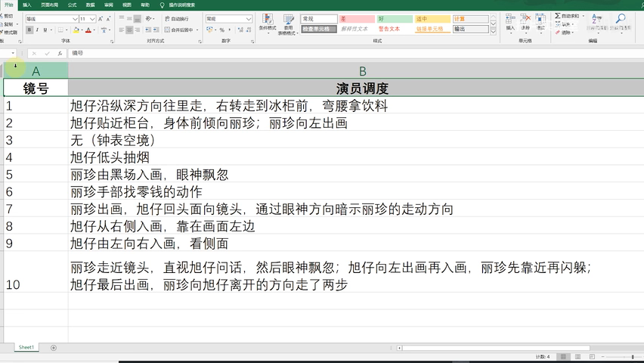This screenshot has width=644, height=363.
Task: Switch to the 视图 ribbon tab
Action: pos(127,5)
